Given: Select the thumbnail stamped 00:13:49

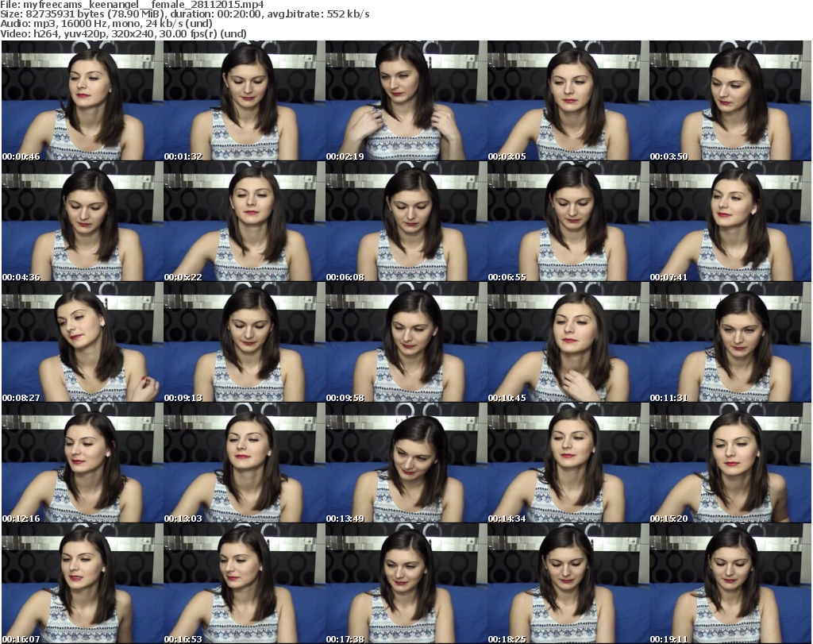Looking at the screenshot, I should coord(406,462).
